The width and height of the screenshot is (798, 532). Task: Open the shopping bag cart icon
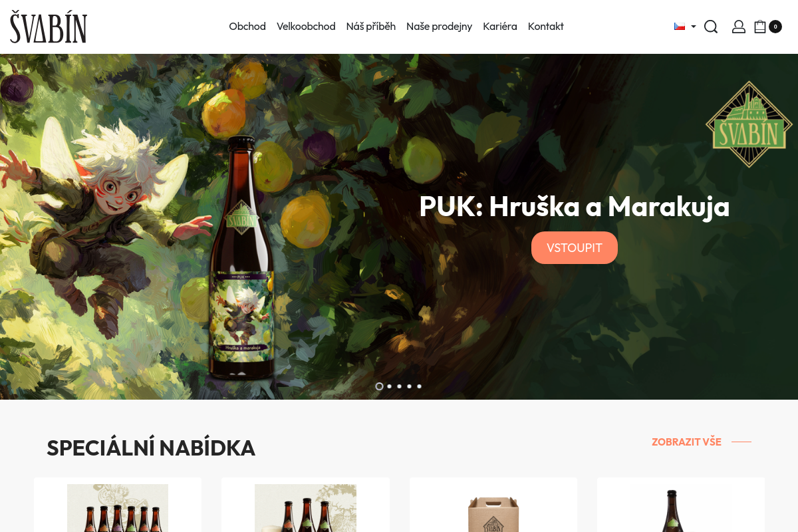760,27
